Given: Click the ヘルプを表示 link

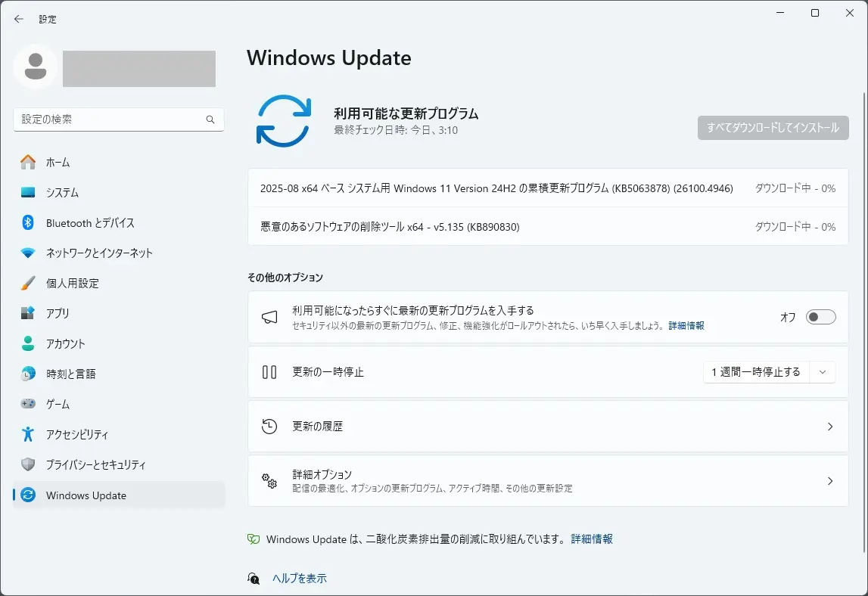Looking at the screenshot, I should click(300, 579).
